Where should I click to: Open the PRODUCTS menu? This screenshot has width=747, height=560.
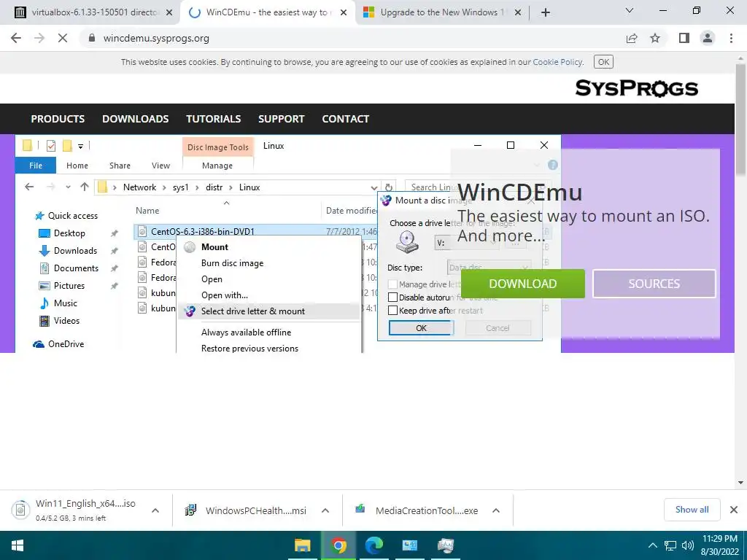pyautogui.click(x=58, y=119)
